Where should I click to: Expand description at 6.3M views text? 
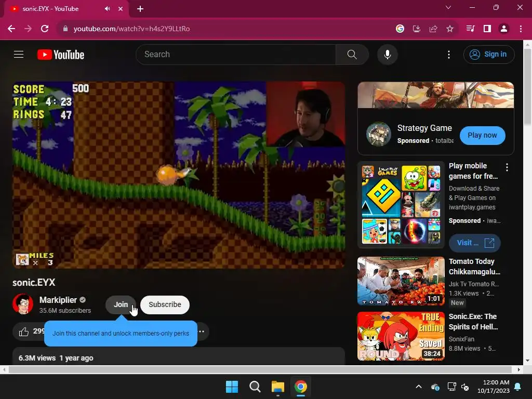coord(56,358)
